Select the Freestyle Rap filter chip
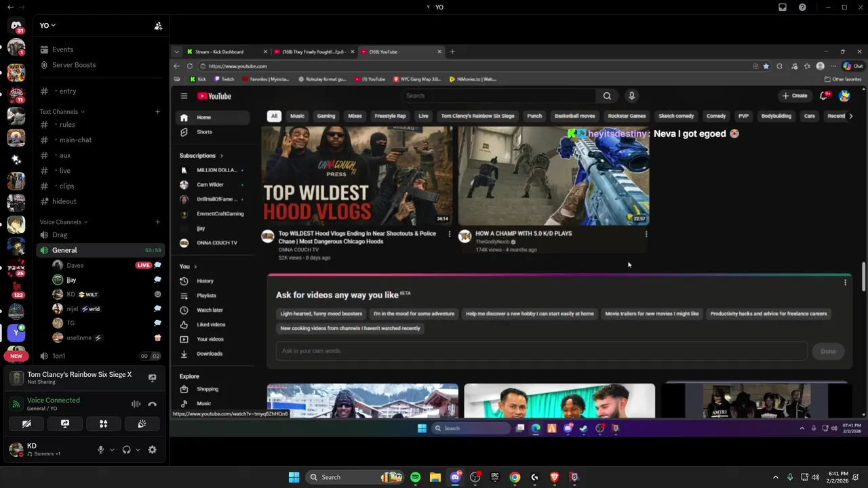The image size is (868, 488). (x=390, y=116)
